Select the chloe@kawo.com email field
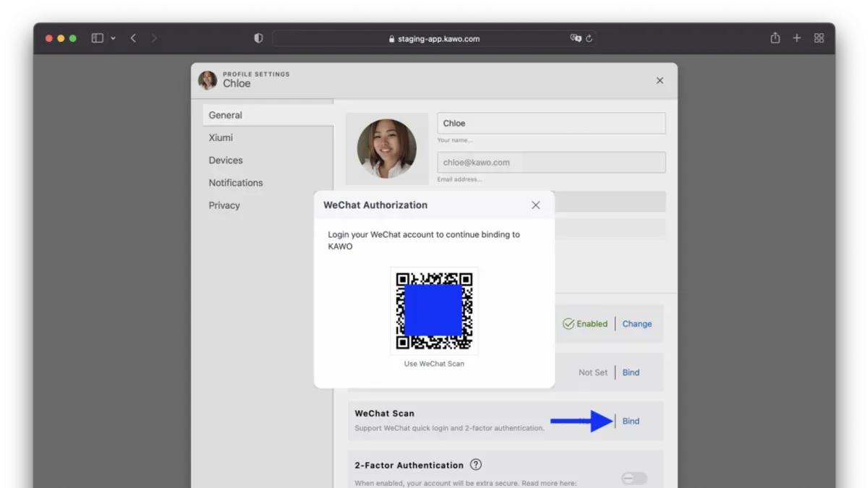The image size is (868, 488). tap(551, 162)
